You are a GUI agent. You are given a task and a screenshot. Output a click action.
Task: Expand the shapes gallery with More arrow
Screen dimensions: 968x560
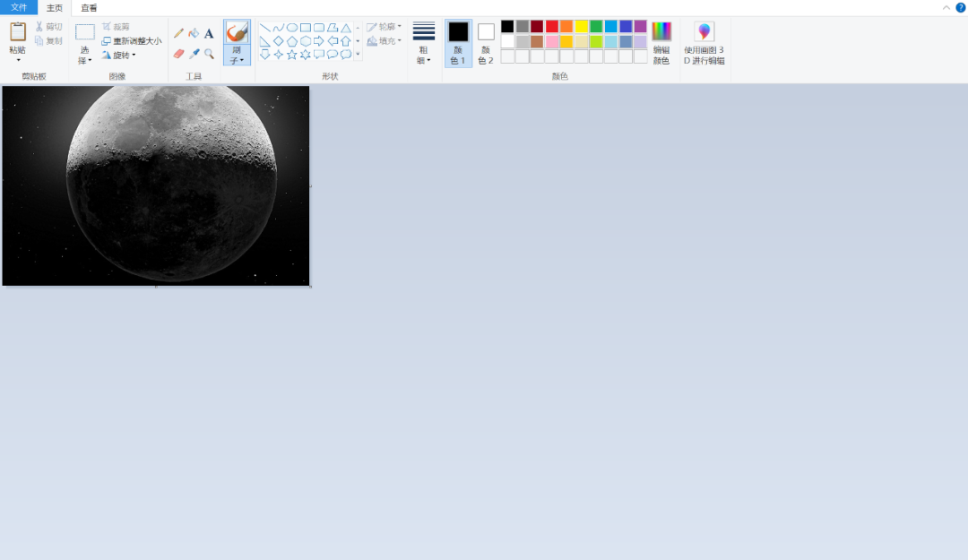coord(358,55)
